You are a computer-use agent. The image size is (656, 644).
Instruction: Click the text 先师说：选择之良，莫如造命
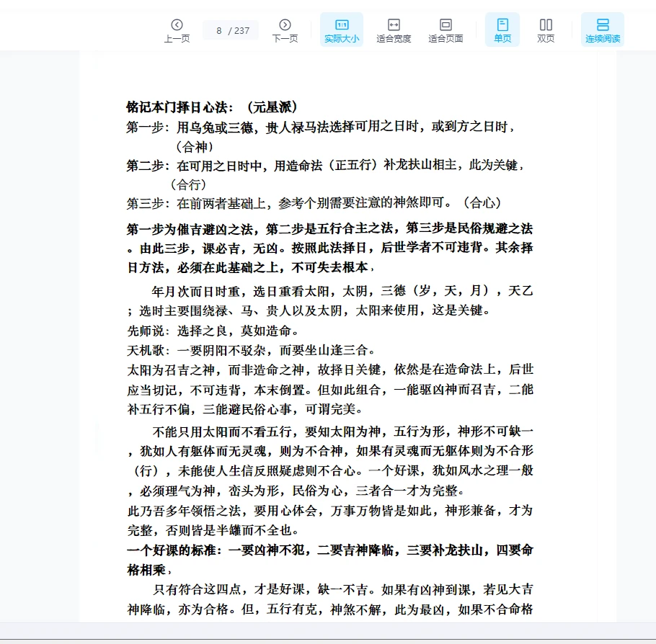click(213, 331)
